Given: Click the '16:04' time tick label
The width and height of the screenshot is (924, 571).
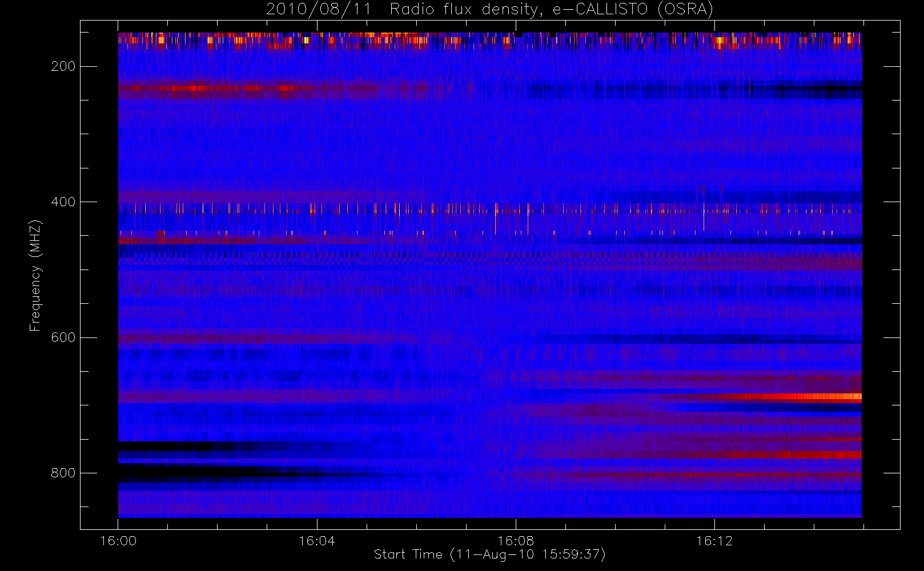Looking at the screenshot, I should (x=317, y=541).
